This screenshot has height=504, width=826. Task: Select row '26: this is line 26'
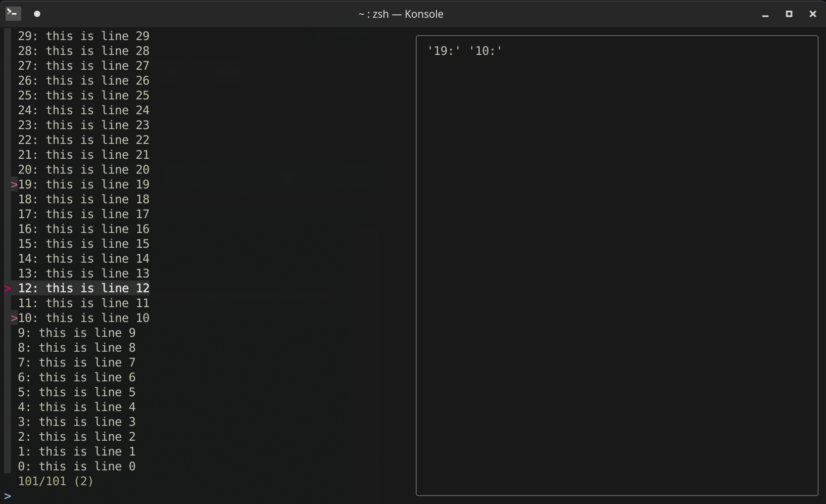pyautogui.click(x=84, y=81)
